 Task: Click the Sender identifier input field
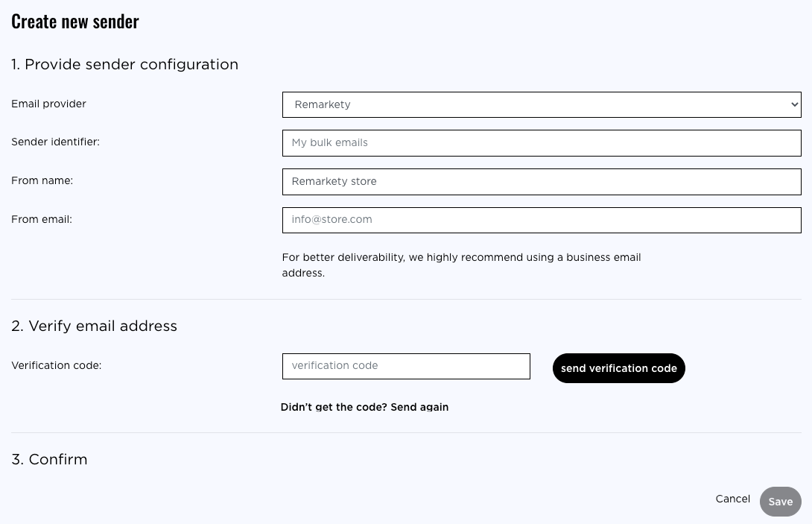coord(542,143)
